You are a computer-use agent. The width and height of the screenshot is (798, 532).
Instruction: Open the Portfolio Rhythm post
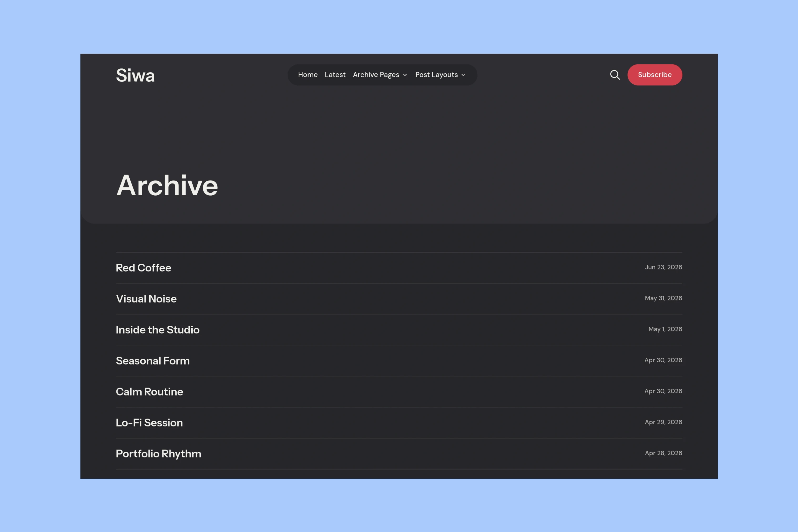(158, 454)
